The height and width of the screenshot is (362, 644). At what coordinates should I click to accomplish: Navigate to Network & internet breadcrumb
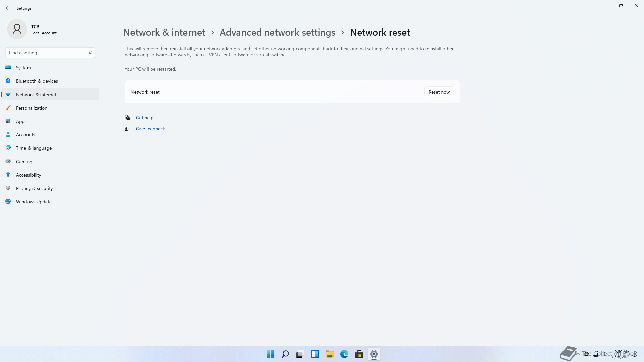click(x=164, y=32)
